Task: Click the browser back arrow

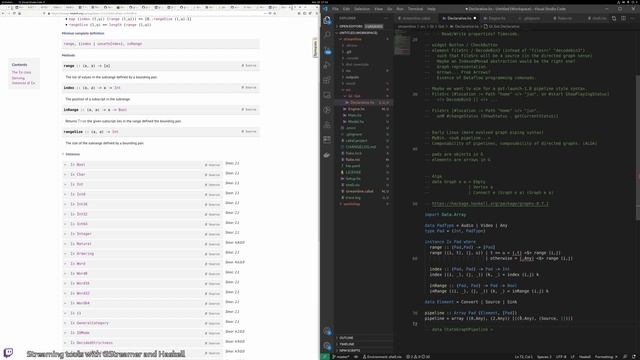Action: 3,13
